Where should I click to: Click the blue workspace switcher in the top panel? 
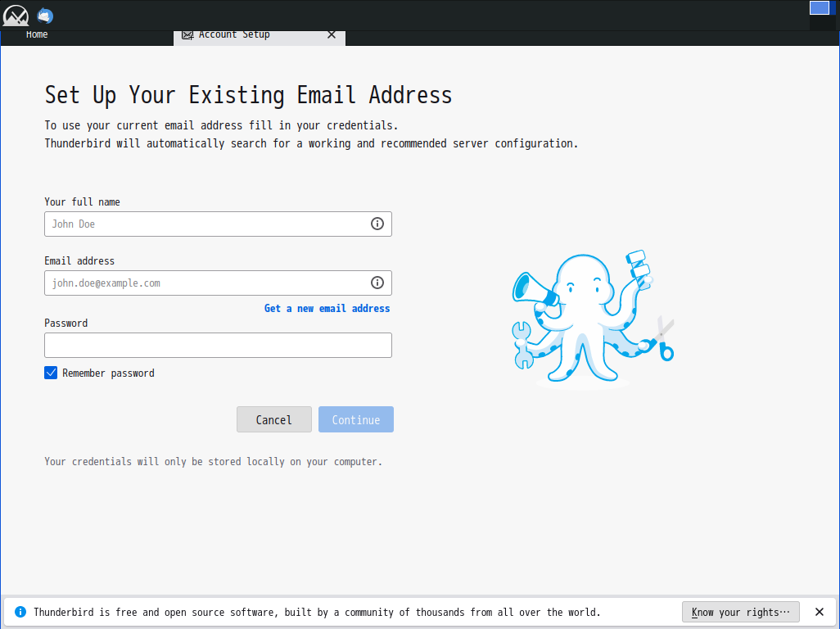tap(819, 8)
